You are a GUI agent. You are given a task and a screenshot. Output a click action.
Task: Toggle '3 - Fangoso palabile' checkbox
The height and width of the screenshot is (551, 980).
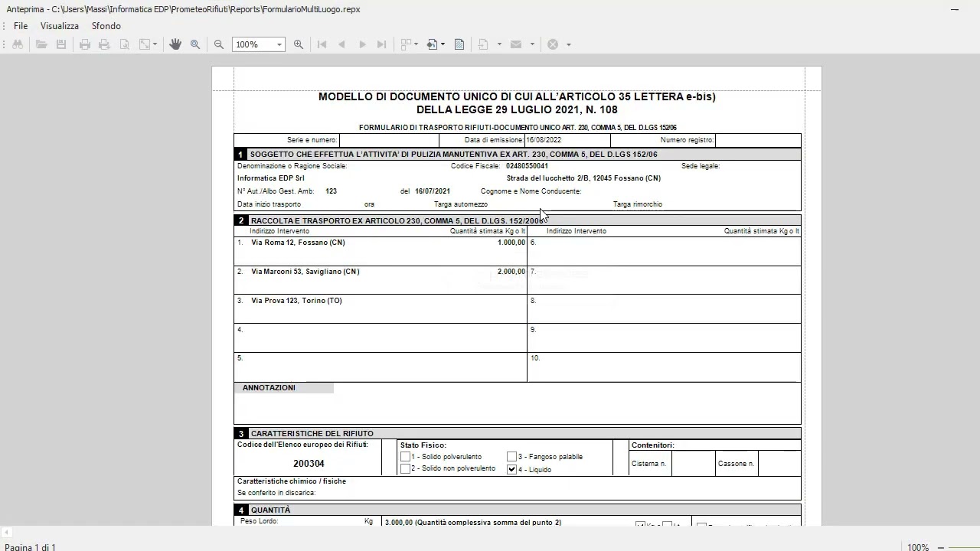click(x=511, y=457)
